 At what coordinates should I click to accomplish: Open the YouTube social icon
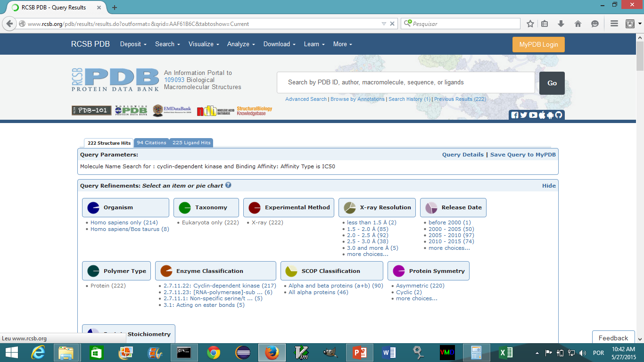pyautogui.click(x=533, y=115)
